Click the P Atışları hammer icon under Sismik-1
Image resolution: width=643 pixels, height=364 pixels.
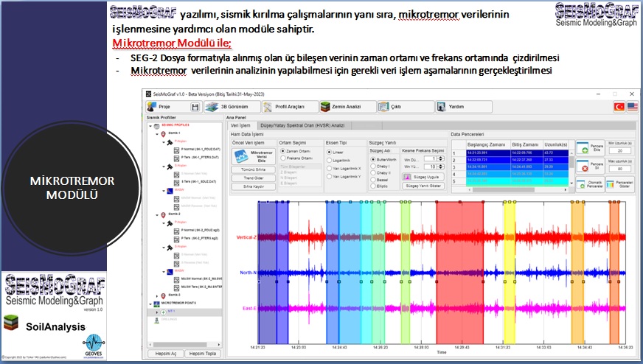[x=170, y=142]
